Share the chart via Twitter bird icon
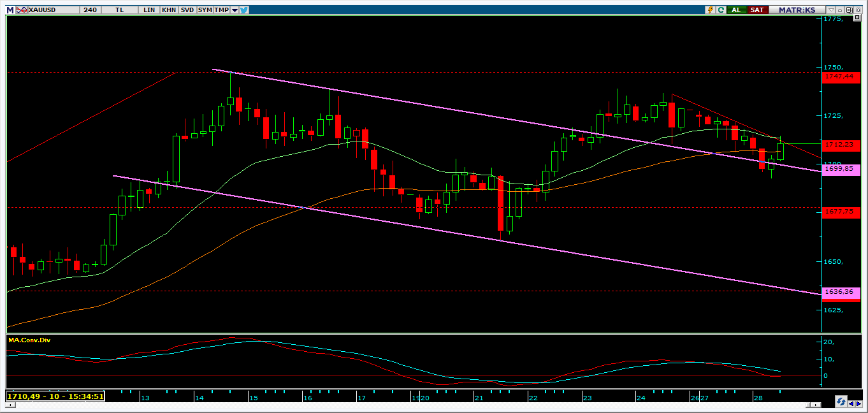The width and height of the screenshot is (868, 413). coord(244,10)
